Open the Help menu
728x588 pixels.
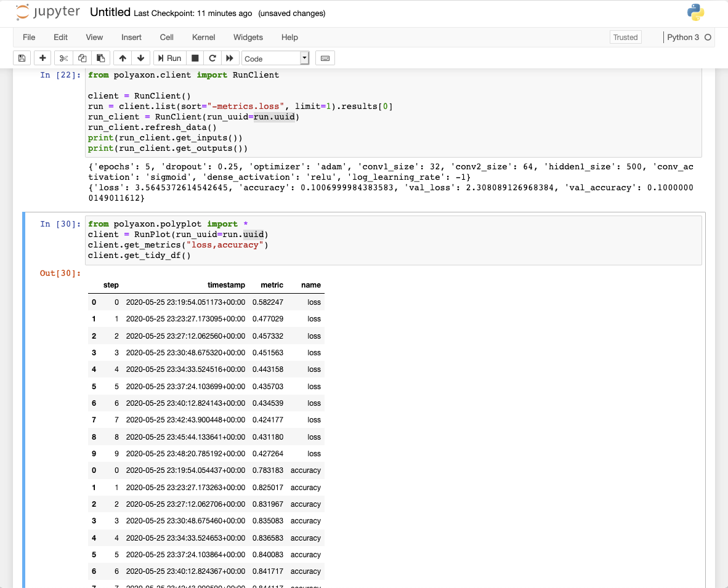pyautogui.click(x=289, y=37)
